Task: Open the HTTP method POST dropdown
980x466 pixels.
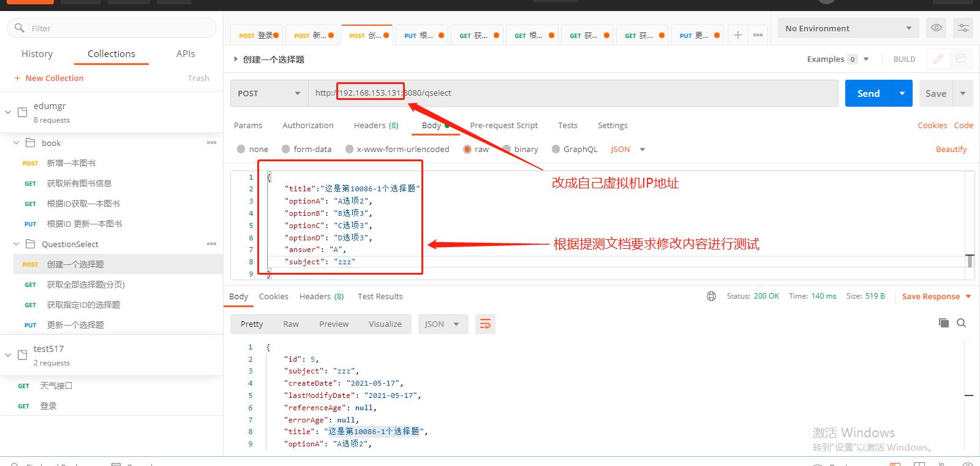Action: point(269,93)
